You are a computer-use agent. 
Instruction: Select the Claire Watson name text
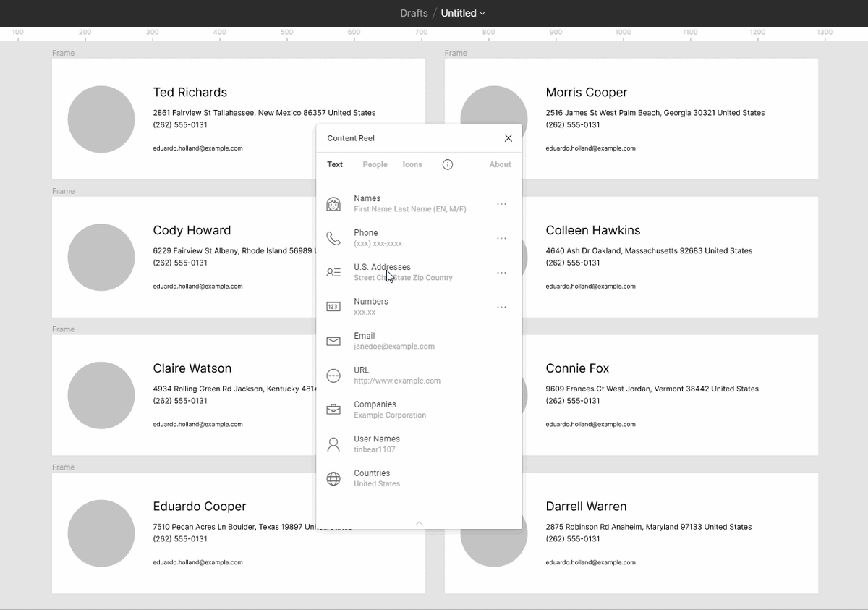coord(192,368)
